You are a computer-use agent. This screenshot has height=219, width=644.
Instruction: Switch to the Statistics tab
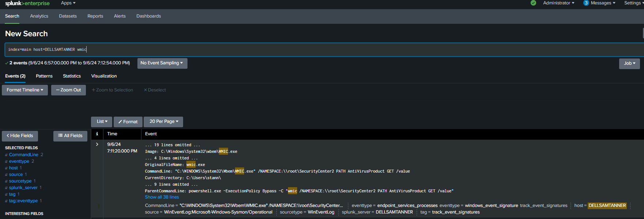[72, 76]
